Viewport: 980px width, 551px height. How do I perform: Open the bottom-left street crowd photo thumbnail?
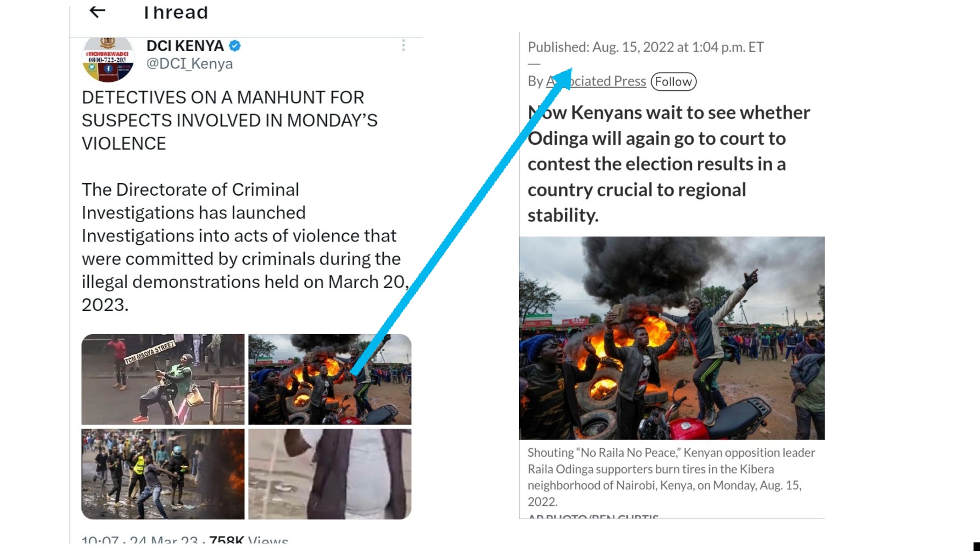pyautogui.click(x=163, y=474)
